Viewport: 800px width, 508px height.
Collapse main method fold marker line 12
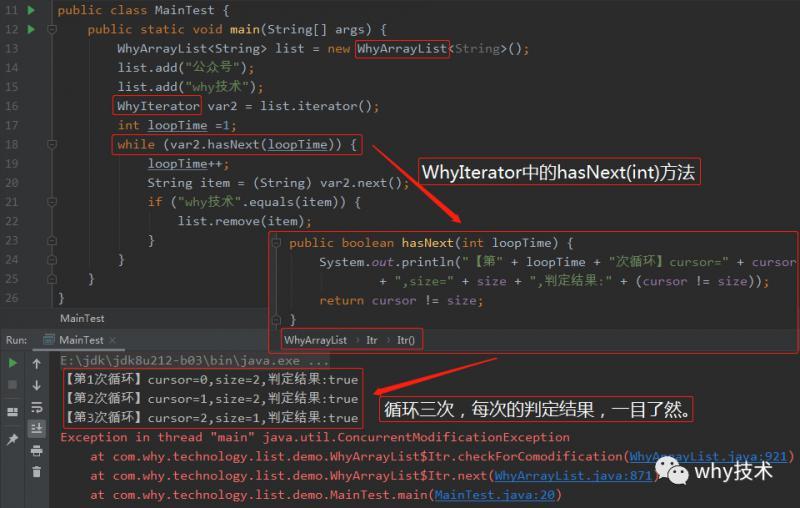(52, 30)
